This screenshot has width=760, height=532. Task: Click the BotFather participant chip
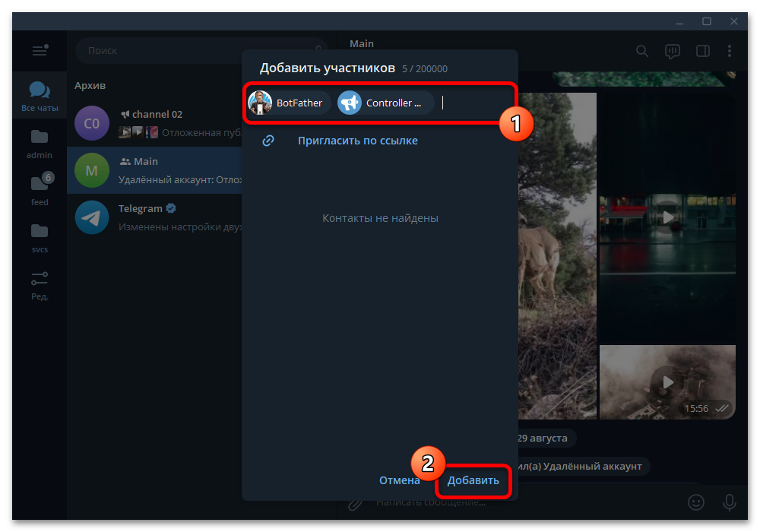[x=289, y=103]
